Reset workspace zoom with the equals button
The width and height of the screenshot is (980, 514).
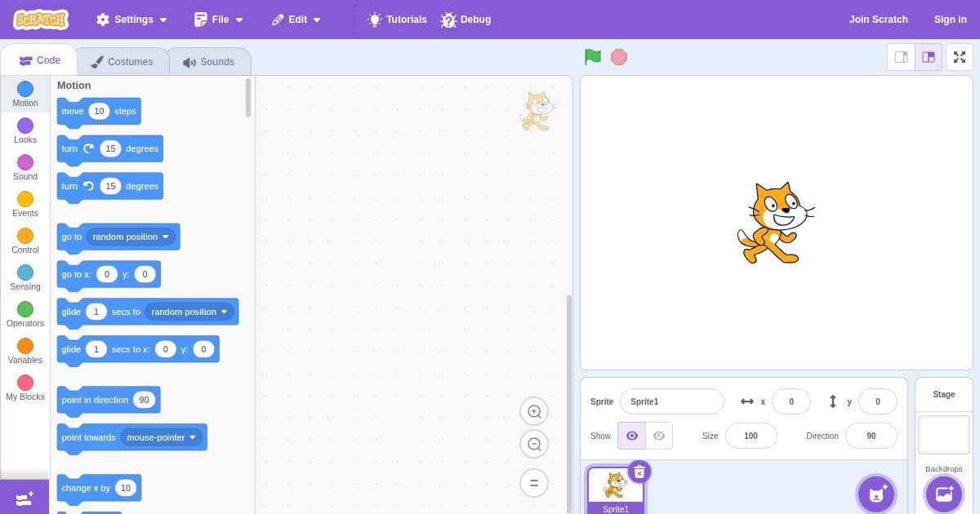click(534, 483)
